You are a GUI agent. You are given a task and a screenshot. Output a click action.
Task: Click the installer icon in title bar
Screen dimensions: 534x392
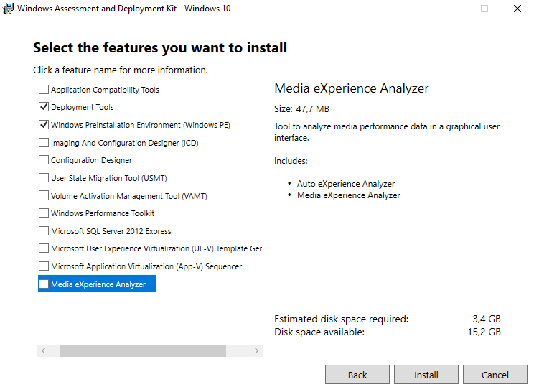tap(8, 9)
